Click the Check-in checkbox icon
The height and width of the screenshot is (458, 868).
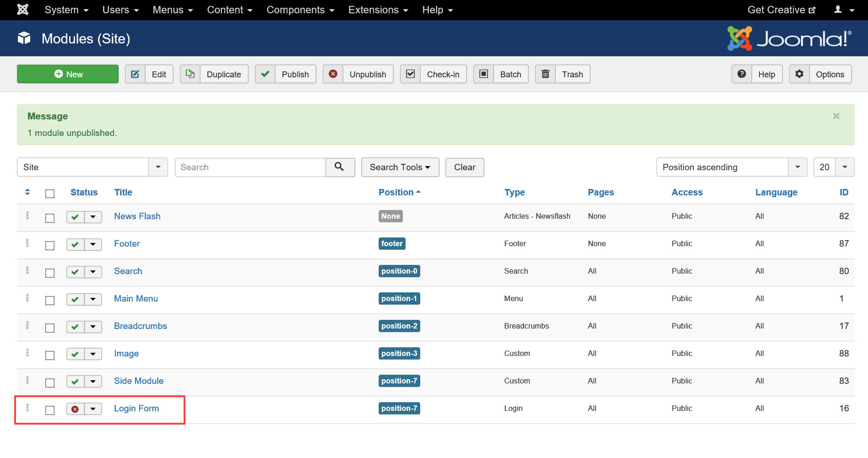click(x=410, y=74)
